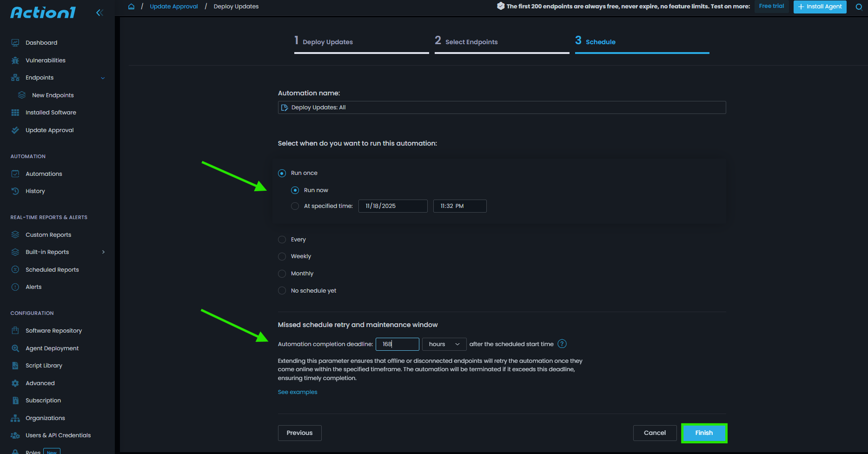Choose the Monthly radio button
868x454 pixels.
point(282,274)
